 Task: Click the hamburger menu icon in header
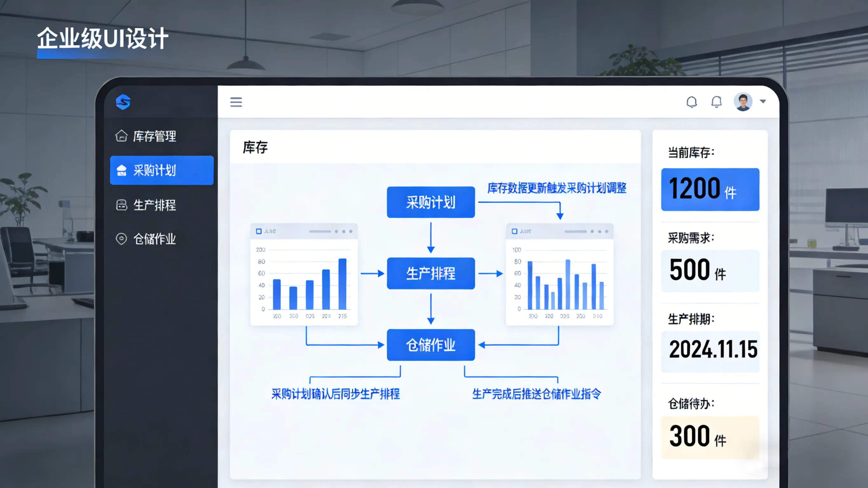[x=236, y=102]
